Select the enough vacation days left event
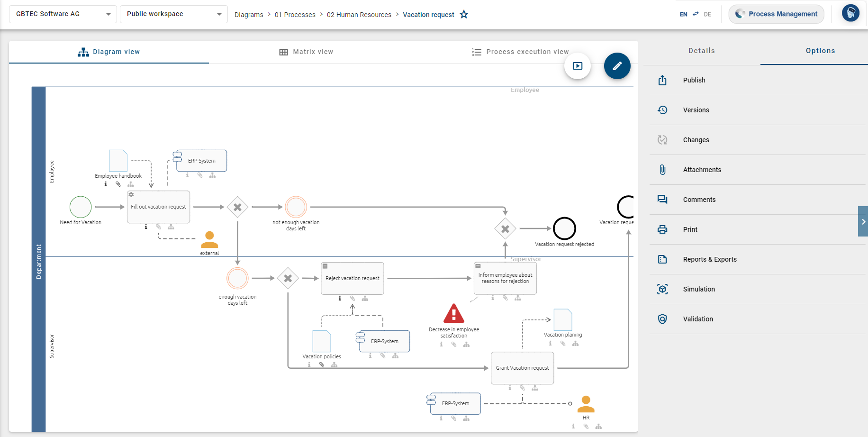The image size is (868, 437). pyautogui.click(x=237, y=278)
